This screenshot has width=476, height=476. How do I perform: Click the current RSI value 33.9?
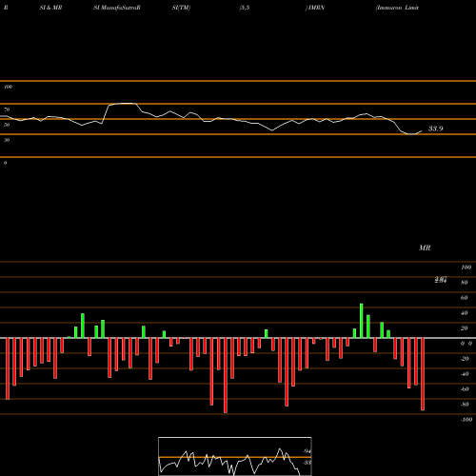(436, 129)
